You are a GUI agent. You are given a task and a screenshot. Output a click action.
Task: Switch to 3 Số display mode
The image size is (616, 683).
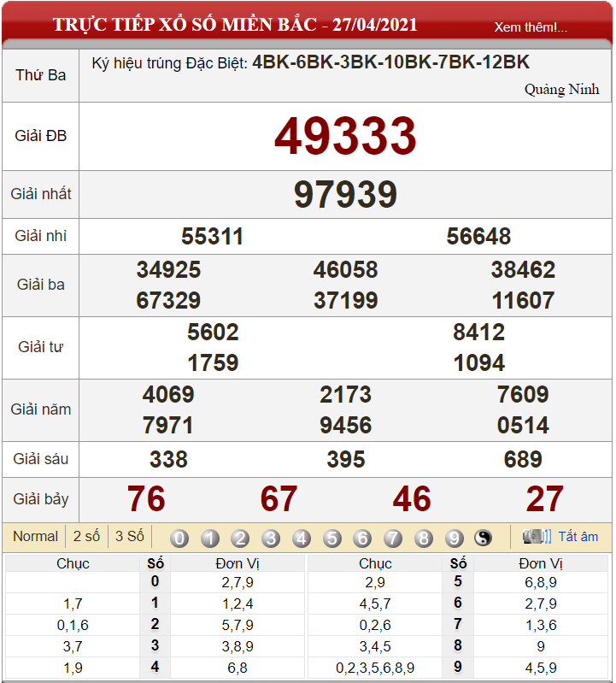(130, 537)
